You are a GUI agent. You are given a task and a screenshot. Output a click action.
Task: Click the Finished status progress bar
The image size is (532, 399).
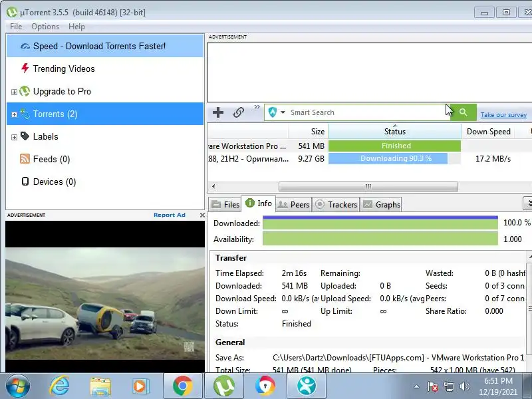394,146
